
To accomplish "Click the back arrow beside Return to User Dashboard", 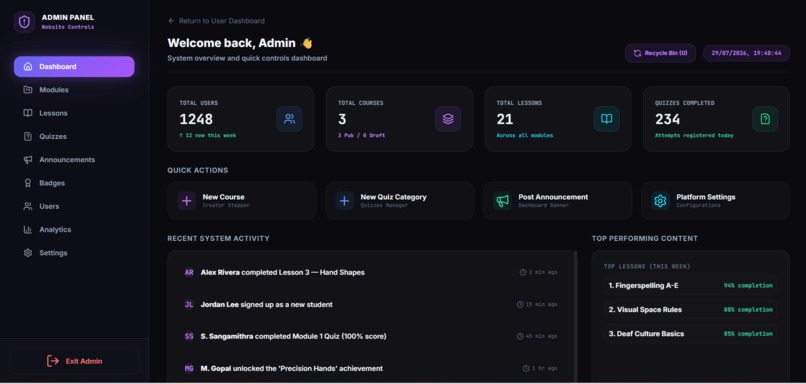I will click(x=171, y=21).
